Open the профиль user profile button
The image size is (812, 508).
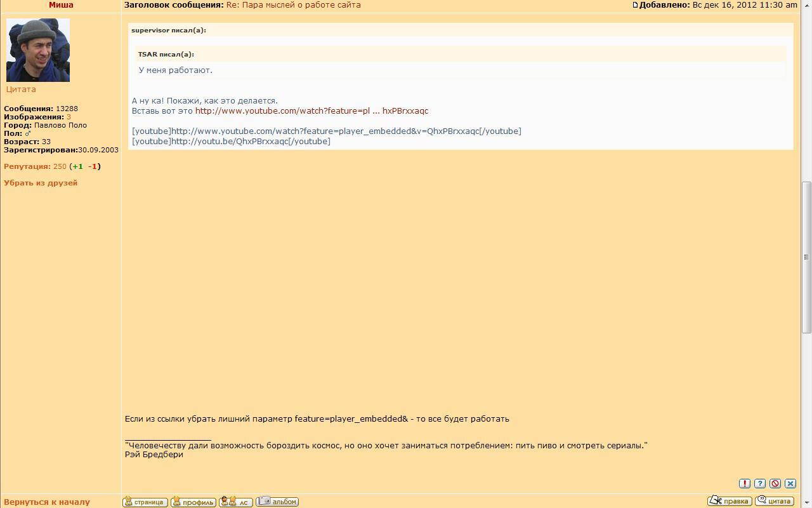pyautogui.click(x=193, y=502)
